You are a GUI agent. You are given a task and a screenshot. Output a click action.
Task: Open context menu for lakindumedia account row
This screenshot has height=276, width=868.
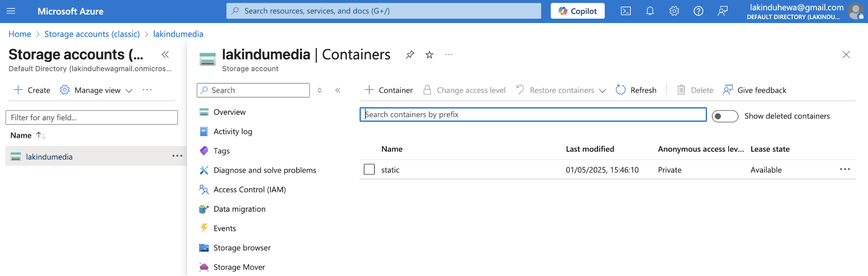coord(177,156)
